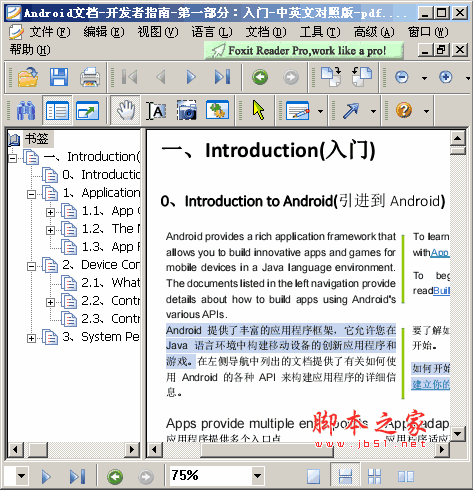Image resolution: width=473 pixels, height=490 pixels.
Task: Select bookmark 1.3、App F
Action: click(x=111, y=246)
